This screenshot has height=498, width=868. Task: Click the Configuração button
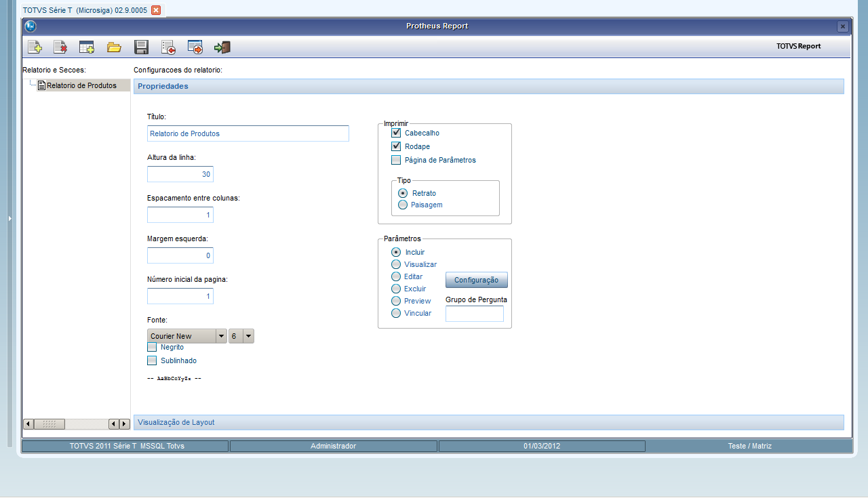(476, 280)
